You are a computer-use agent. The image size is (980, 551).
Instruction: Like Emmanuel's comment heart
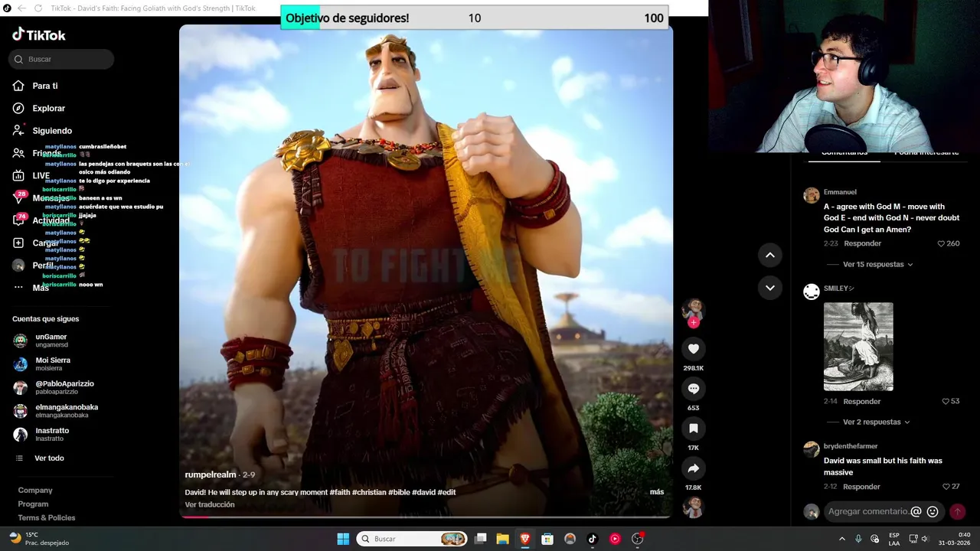[941, 243]
